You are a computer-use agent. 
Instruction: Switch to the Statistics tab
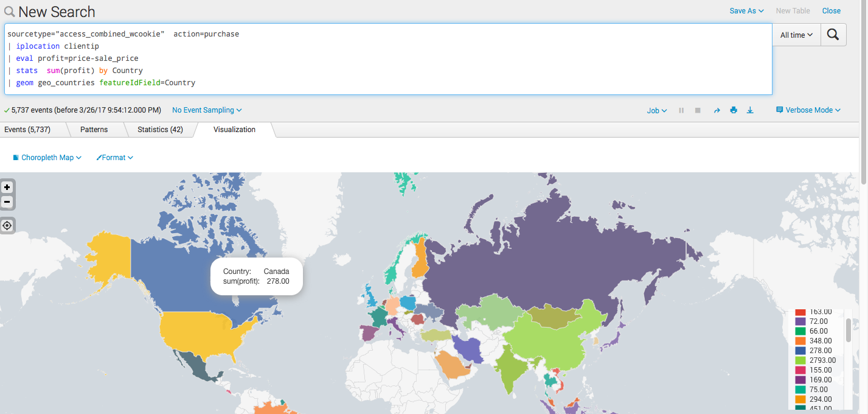point(160,129)
